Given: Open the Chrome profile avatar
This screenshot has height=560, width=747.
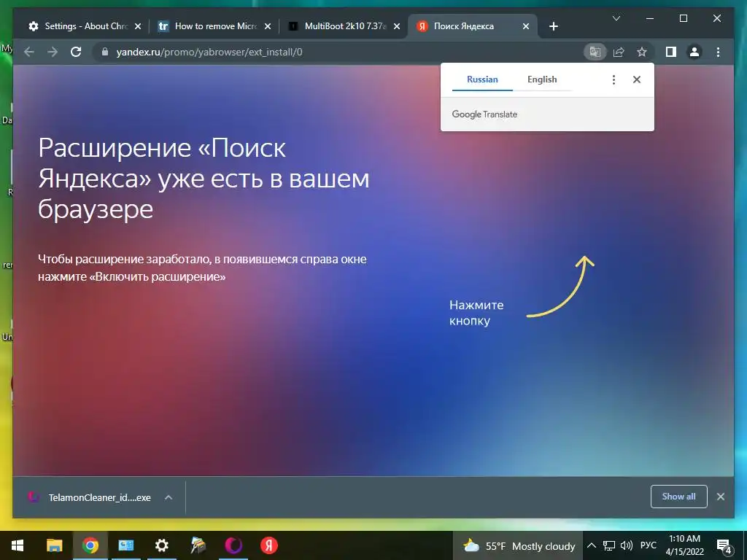Looking at the screenshot, I should (x=694, y=52).
